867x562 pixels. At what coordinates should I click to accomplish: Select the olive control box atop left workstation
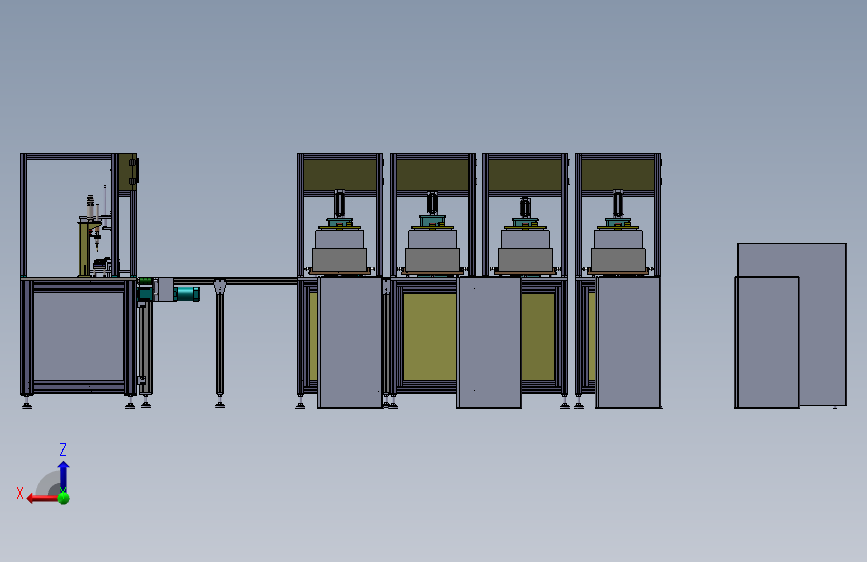(x=128, y=172)
